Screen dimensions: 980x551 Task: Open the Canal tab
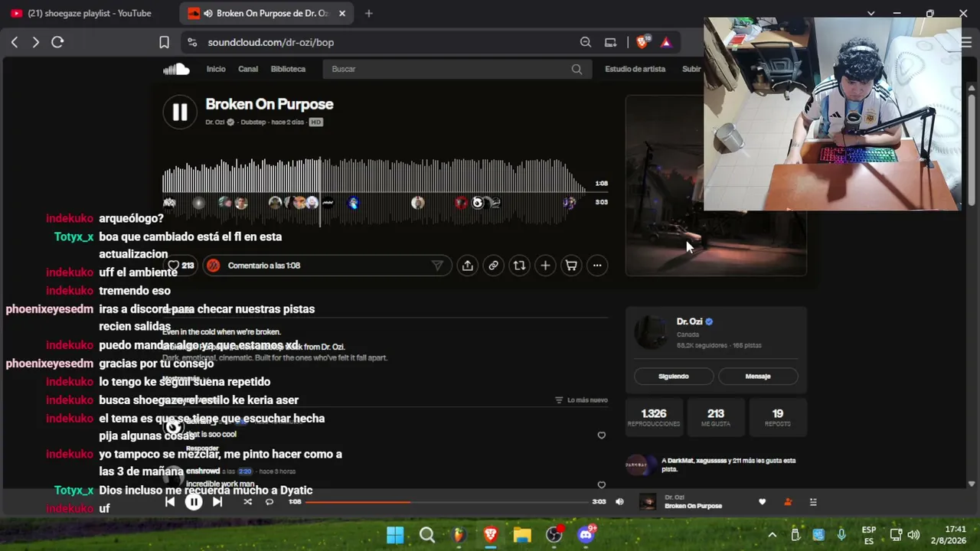point(248,69)
